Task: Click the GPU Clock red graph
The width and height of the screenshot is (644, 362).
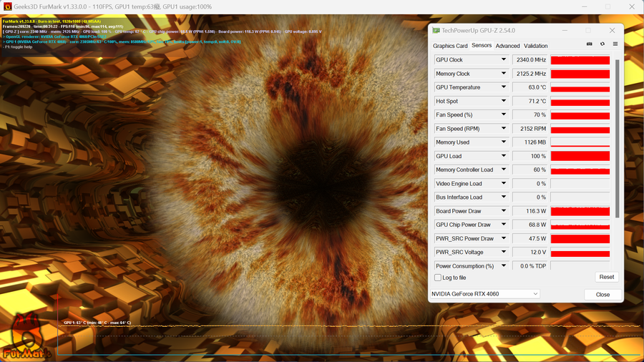Action: (x=580, y=60)
